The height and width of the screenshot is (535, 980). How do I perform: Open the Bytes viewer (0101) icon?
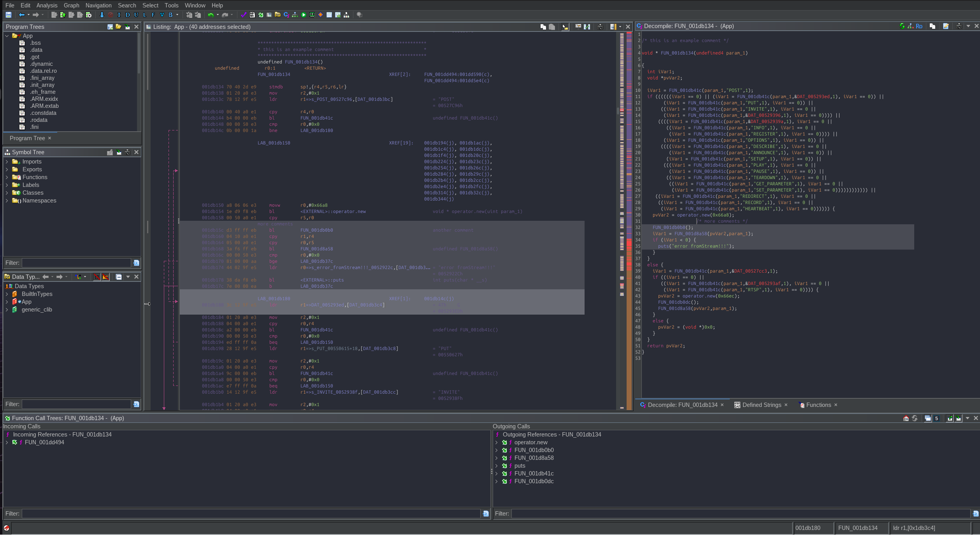pos(252,15)
